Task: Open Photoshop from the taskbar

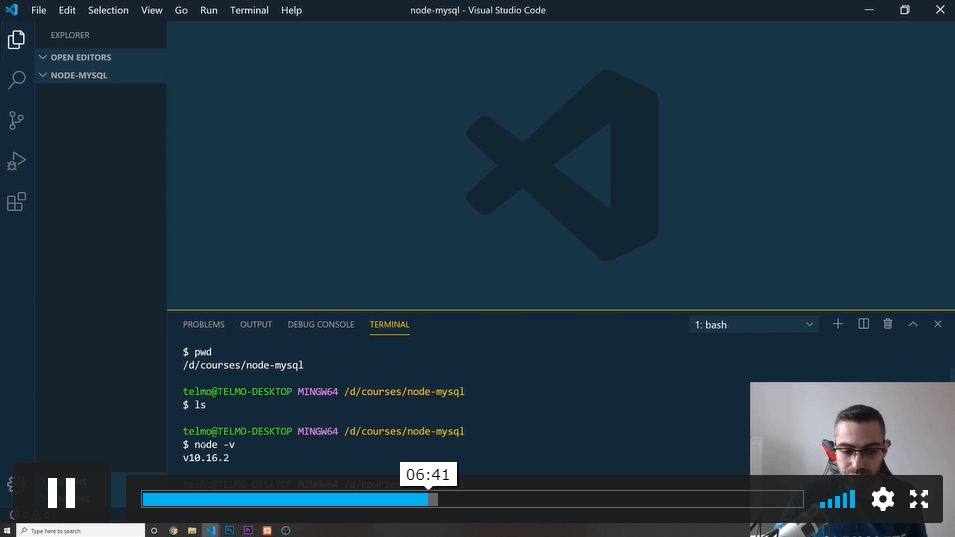Action: point(230,530)
